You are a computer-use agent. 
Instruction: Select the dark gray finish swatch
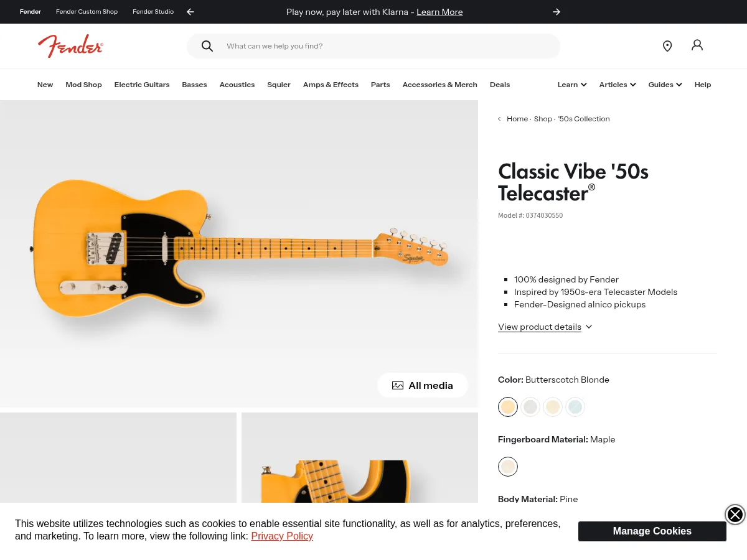click(x=530, y=407)
